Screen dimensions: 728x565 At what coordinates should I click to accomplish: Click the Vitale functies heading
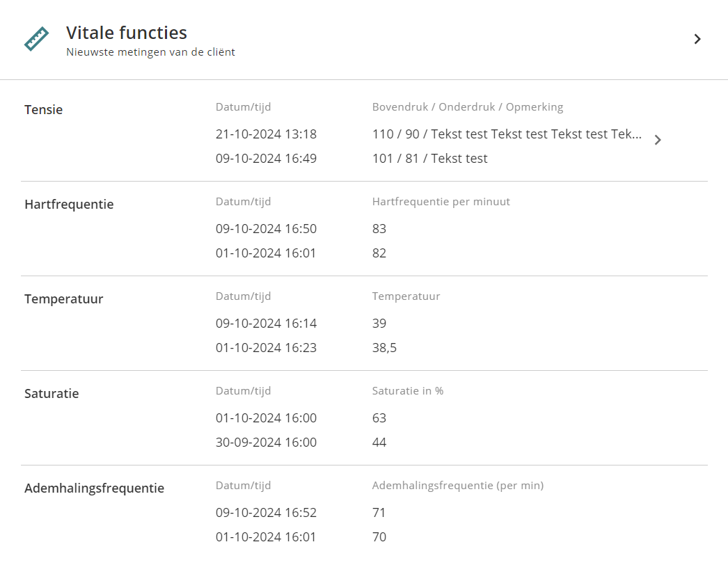(x=126, y=33)
